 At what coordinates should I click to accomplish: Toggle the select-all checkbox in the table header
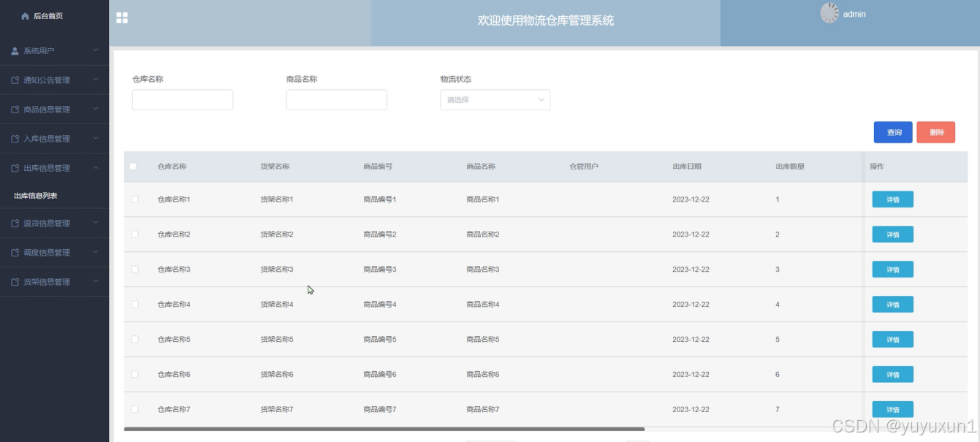click(x=134, y=167)
